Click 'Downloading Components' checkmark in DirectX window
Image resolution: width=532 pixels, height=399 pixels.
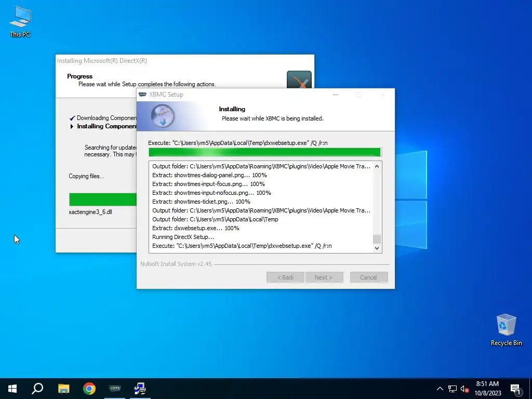click(72, 118)
